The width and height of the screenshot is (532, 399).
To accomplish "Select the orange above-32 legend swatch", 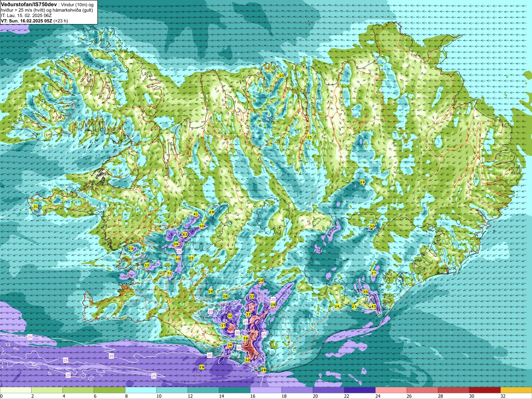I will [x=516, y=390].
